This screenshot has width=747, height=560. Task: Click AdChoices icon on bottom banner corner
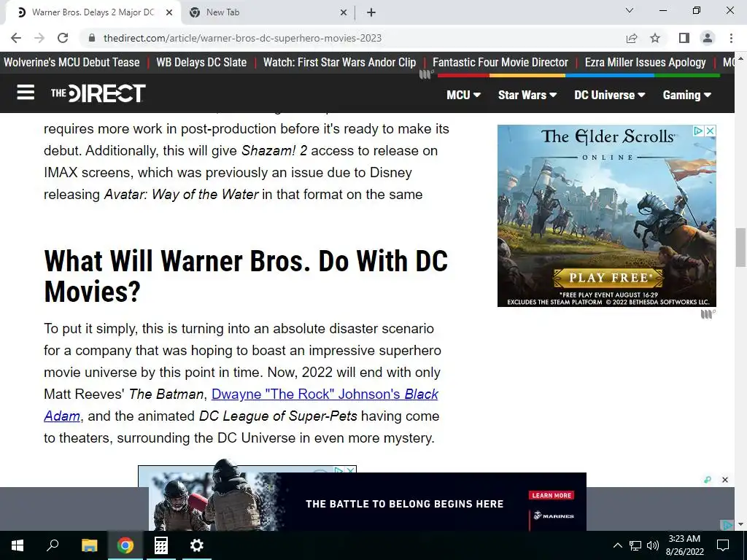727,525
